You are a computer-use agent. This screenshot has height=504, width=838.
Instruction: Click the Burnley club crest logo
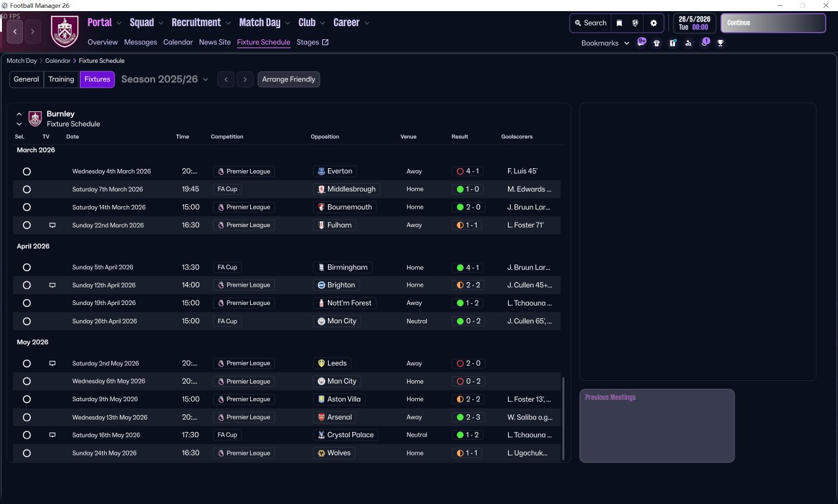(65, 31)
